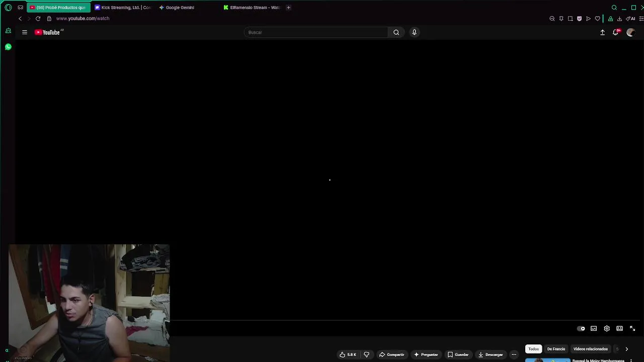Image resolution: width=644 pixels, height=362 pixels.
Task: Open browser tab search magnifier
Action: click(614, 8)
